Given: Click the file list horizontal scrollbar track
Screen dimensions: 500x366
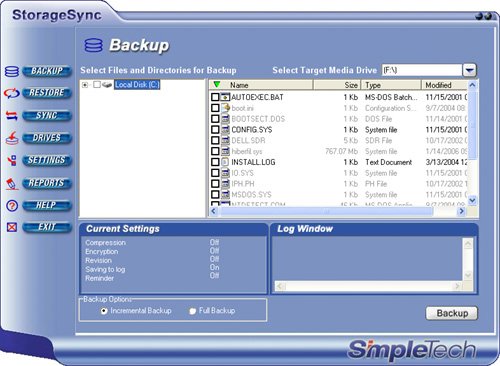Looking at the screenshot, I should pyautogui.click(x=337, y=211).
